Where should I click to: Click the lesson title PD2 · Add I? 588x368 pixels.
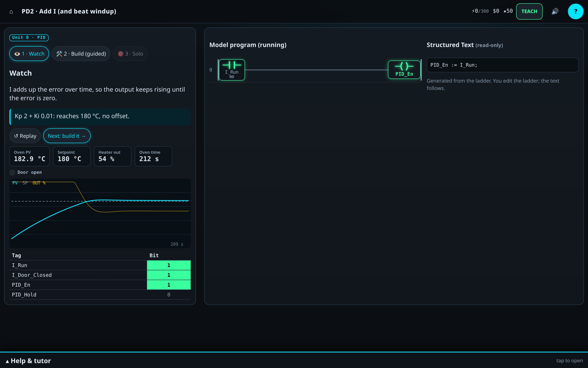[x=69, y=11]
